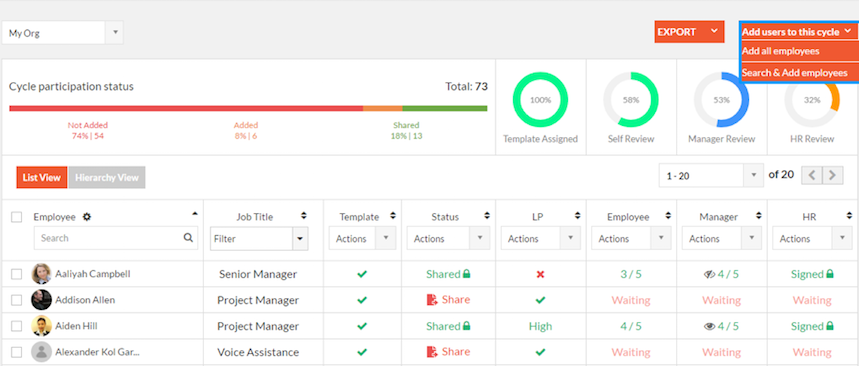Go to next page arrow
Viewport: 859px width, 366px height.
coord(833,175)
